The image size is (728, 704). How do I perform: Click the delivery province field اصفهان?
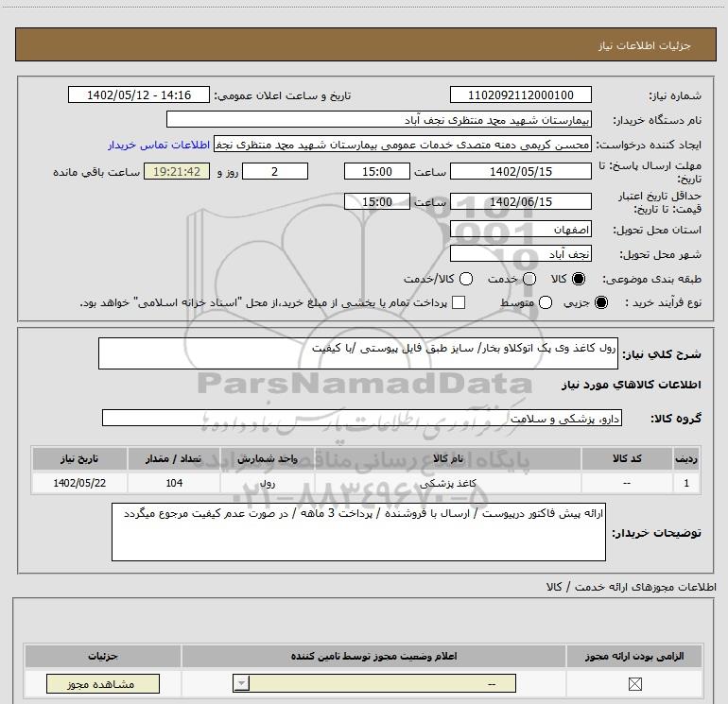point(520,230)
